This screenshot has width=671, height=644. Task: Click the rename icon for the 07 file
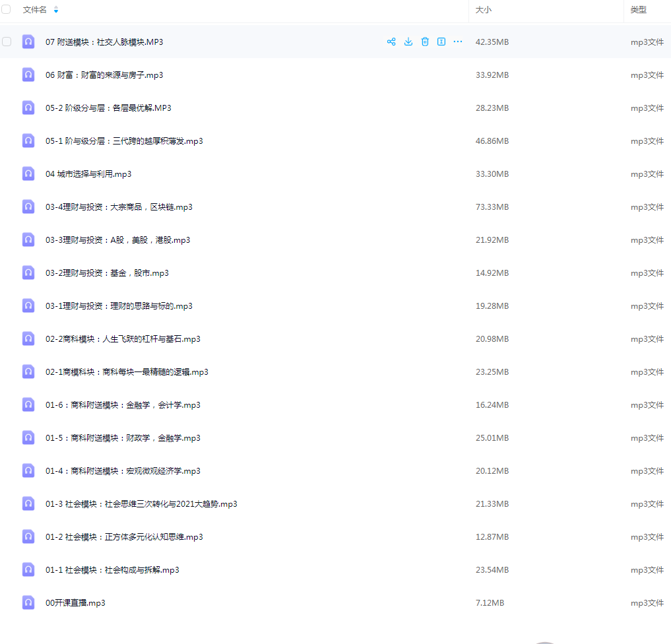point(441,42)
